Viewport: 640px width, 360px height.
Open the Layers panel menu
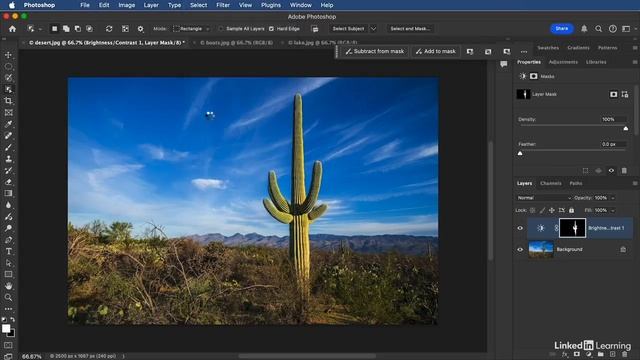[635, 183]
